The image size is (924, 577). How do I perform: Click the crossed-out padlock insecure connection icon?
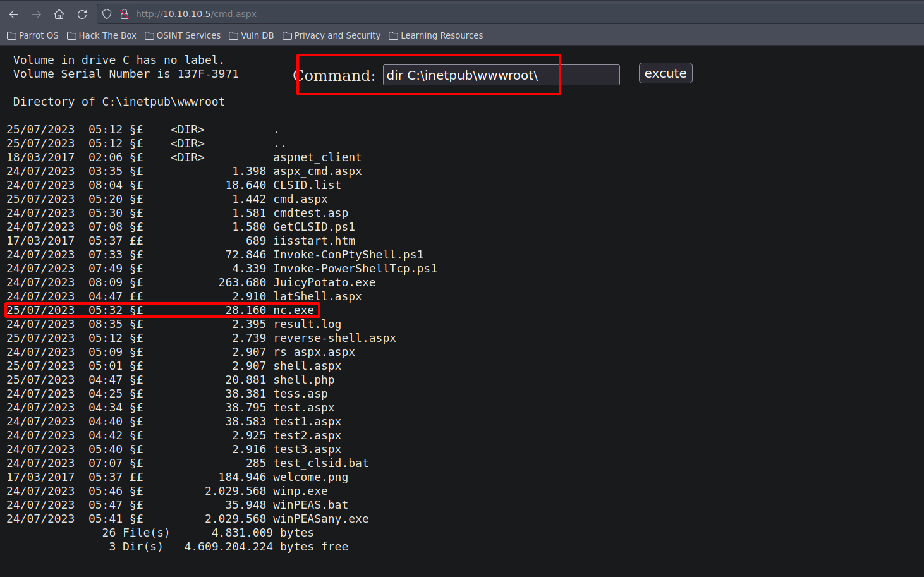[124, 13]
